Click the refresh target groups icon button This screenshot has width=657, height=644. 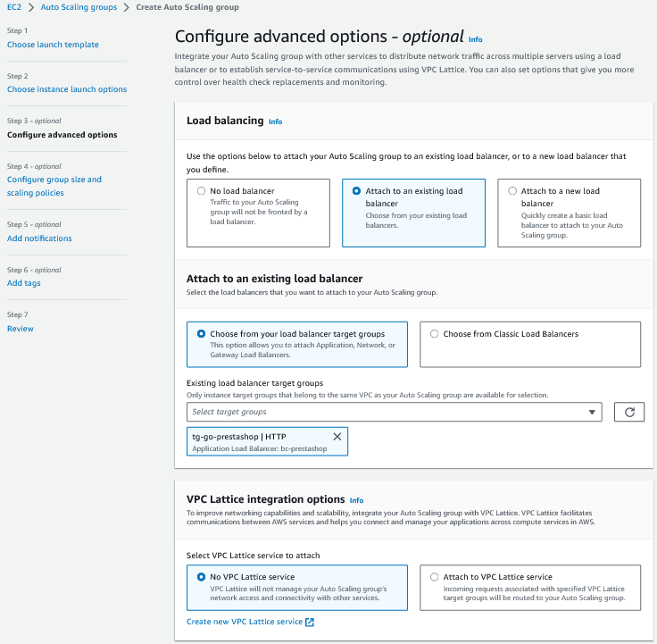coord(628,412)
